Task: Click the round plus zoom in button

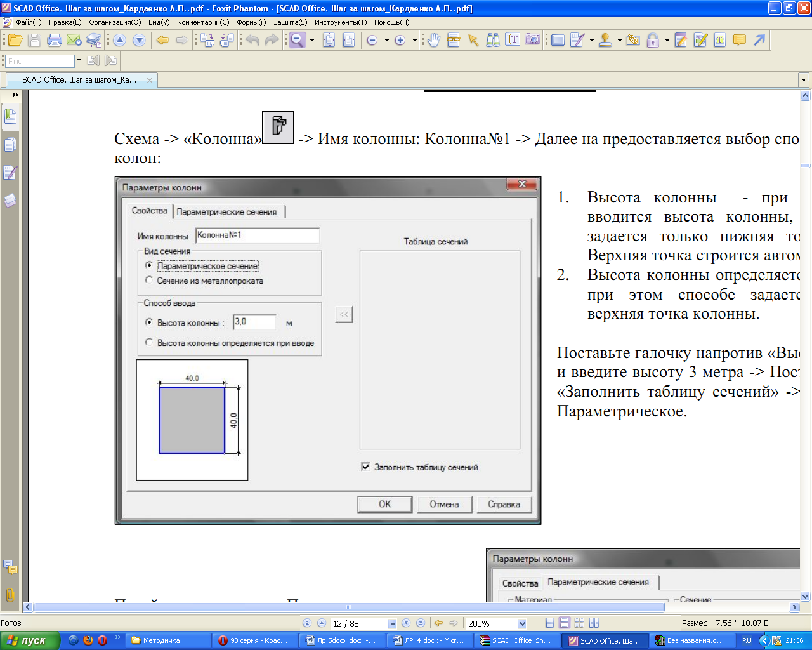Action: point(400,41)
